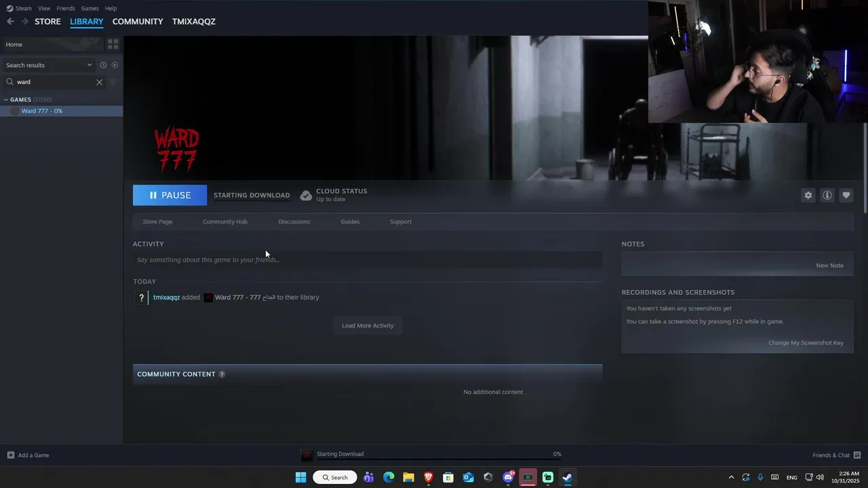The image size is (868, 488).
Task: Open the Steam menu
Action: (x=24, y=8)
